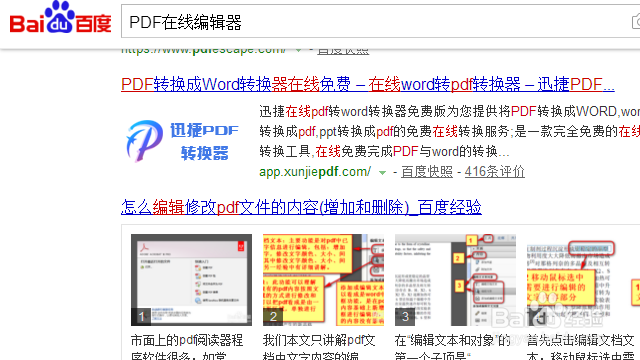
Task: Click the caption 我们本文只讲解pdf文
Action: [319, 340]
